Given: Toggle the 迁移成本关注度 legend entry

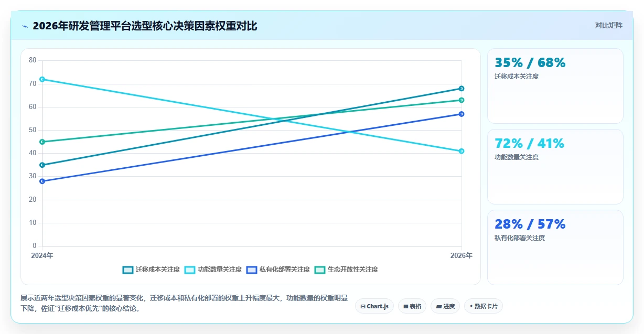Looking at the screenshot, I should coord(151,270).
